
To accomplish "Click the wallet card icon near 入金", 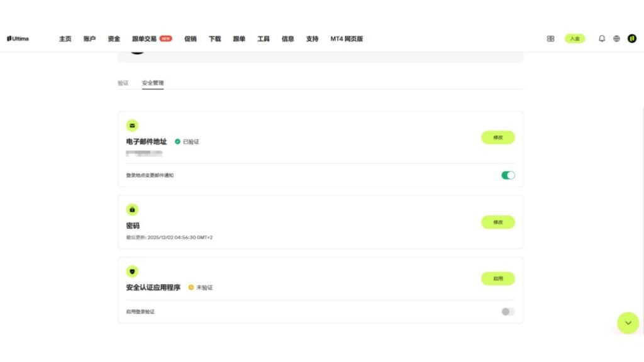I will click(x=550, y=38).
